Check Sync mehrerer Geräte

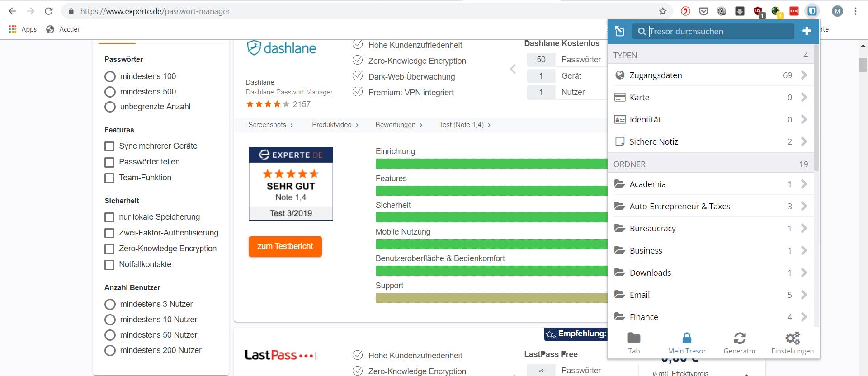(109, 146)
